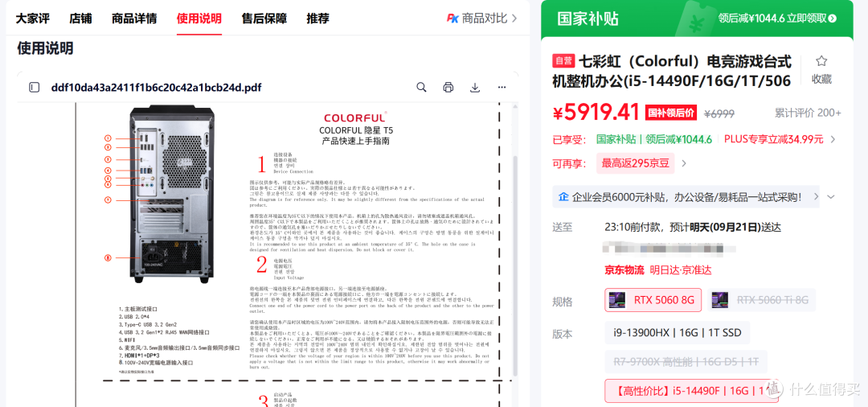Click the 使用说明 section heading
Screen dimensions: 868x407
click(x=45, y=48)
